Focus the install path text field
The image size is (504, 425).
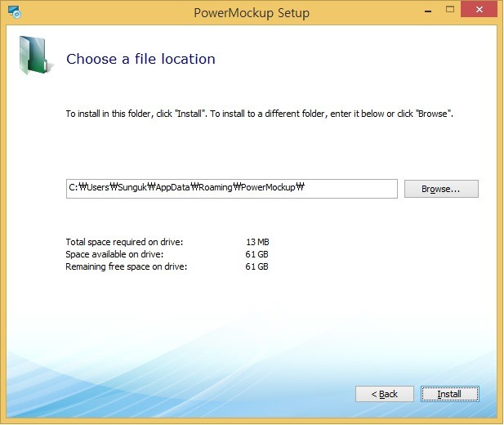232,189
